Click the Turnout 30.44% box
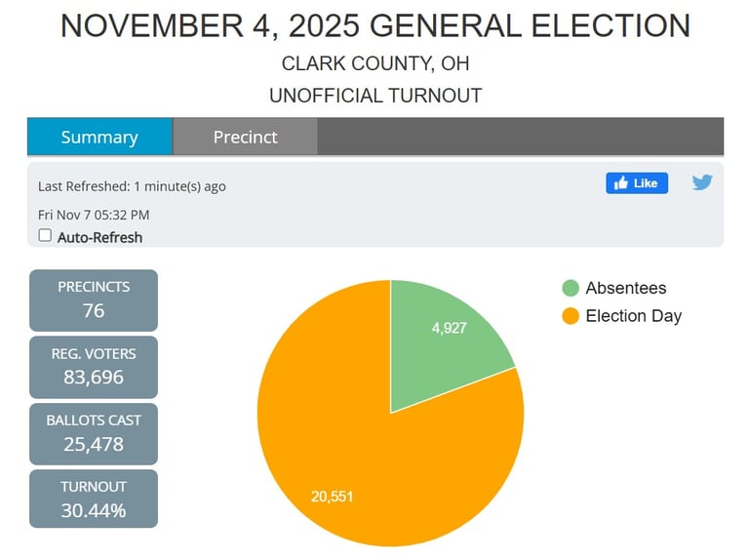749x560 pixels. (94, 499)
